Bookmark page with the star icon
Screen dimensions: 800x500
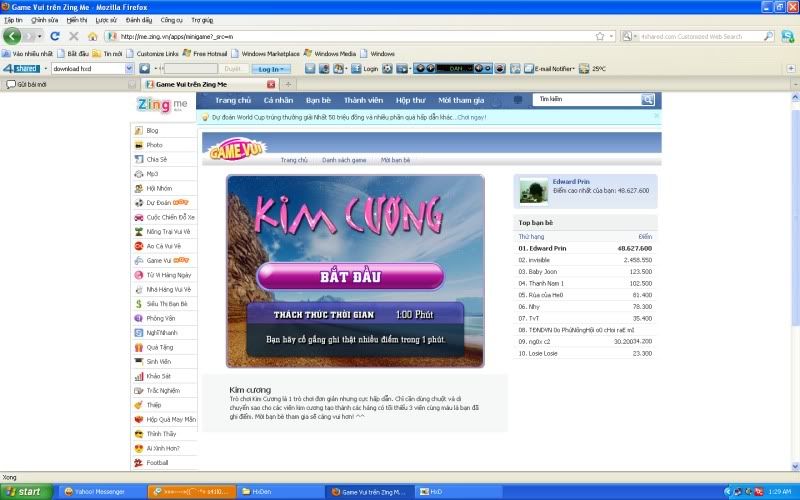(600, 36)
